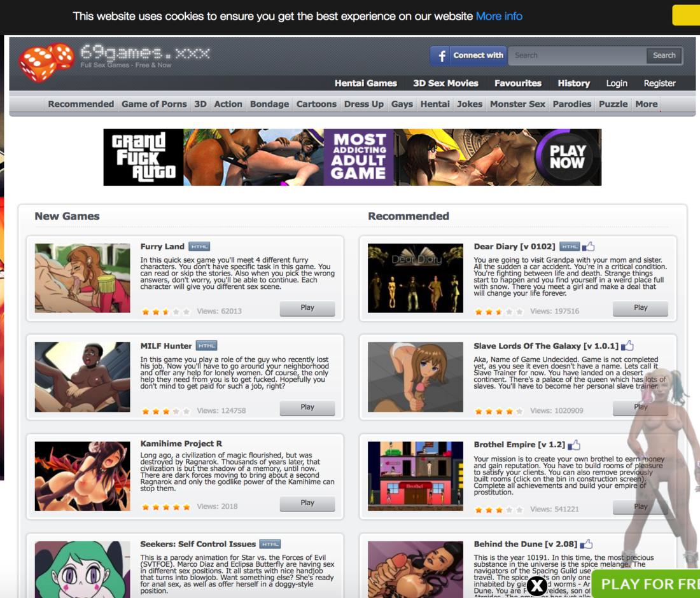Click the "Recommended" section heading above Dear Diary
Image resolution: width=700 pixels, height=598 pixels.
pyautogui.click(x=409, y=216)
